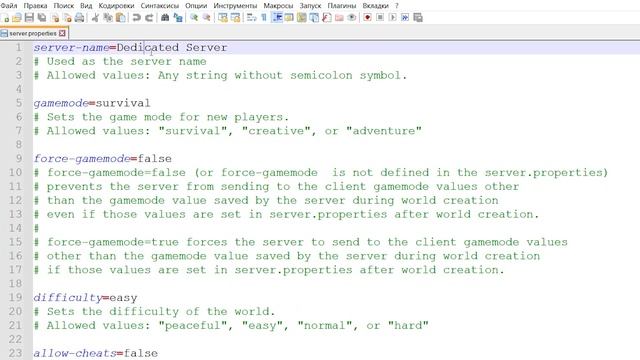The image size is (640, 360).
Task: Toggle file monitoring eye icon
Action: [351, 18]
